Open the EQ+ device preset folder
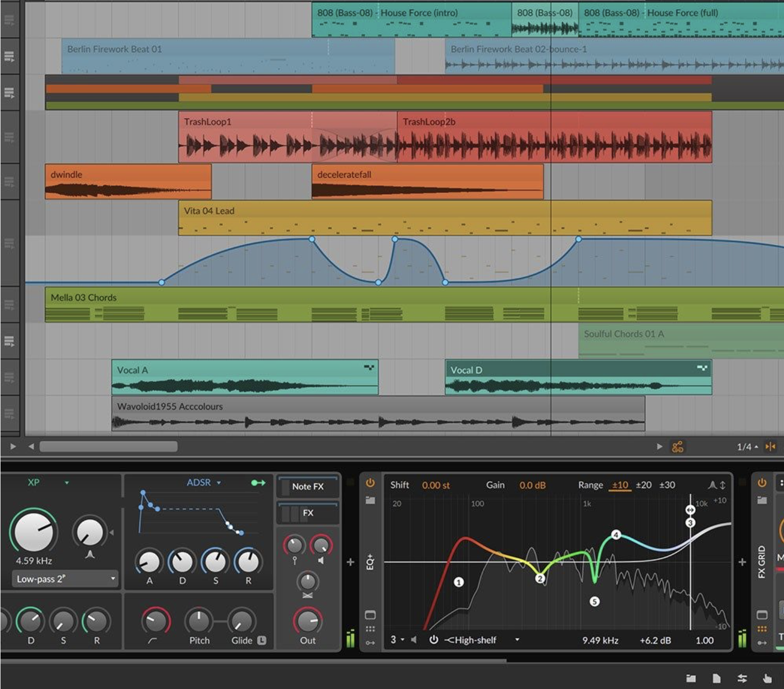784x689 pixels. (370, 500)
